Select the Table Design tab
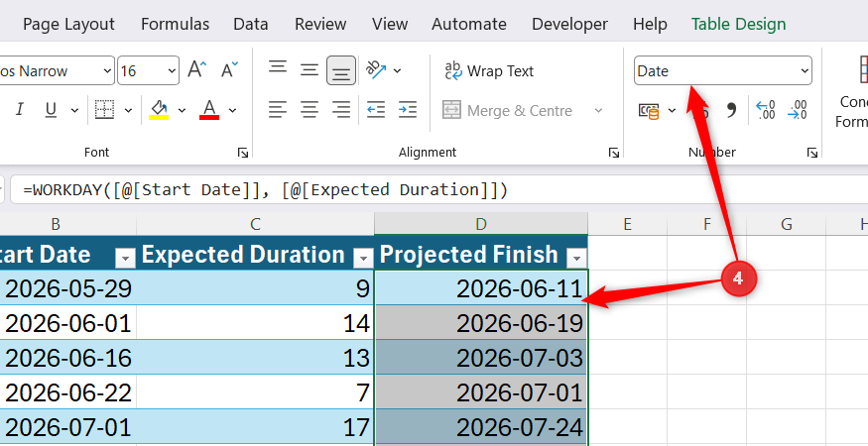This screenshot has width=868, height=446. click(x=738, y=25)
